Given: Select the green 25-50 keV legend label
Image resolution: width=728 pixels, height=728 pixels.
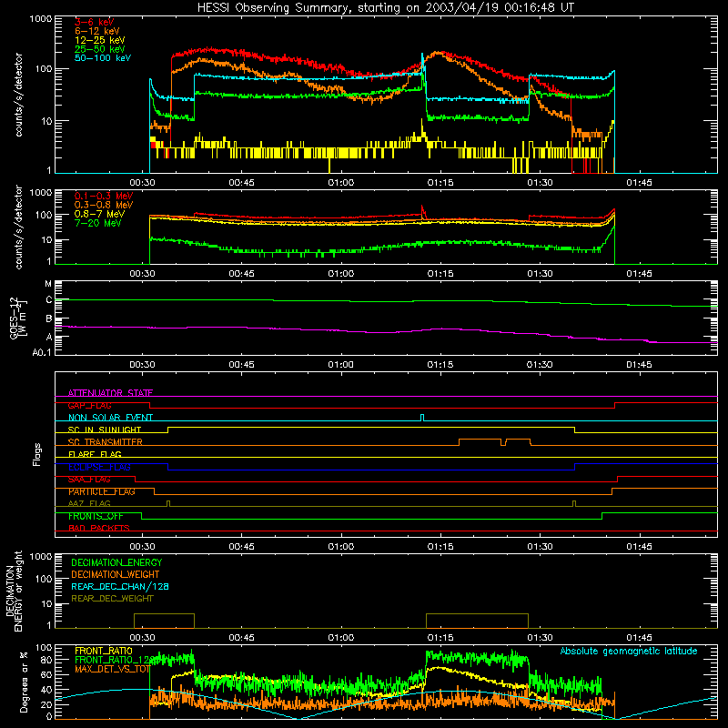Looking at the screenshot, I should tap(100, 49).
